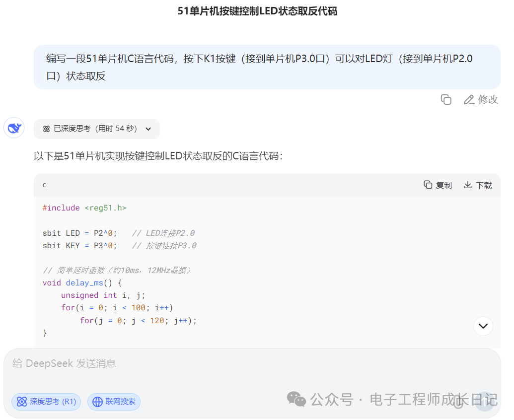The image size is (514, 420).
Task: Toggle 深度思考 (R1) mode
Action: tap(46, 402)
